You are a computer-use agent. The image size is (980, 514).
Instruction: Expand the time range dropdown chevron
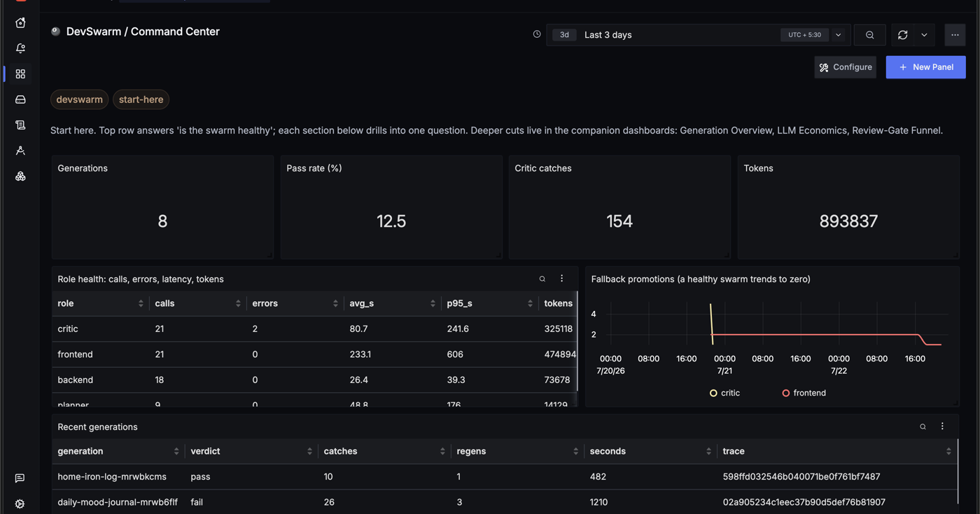pyautogui.click(x=839, y=35)
